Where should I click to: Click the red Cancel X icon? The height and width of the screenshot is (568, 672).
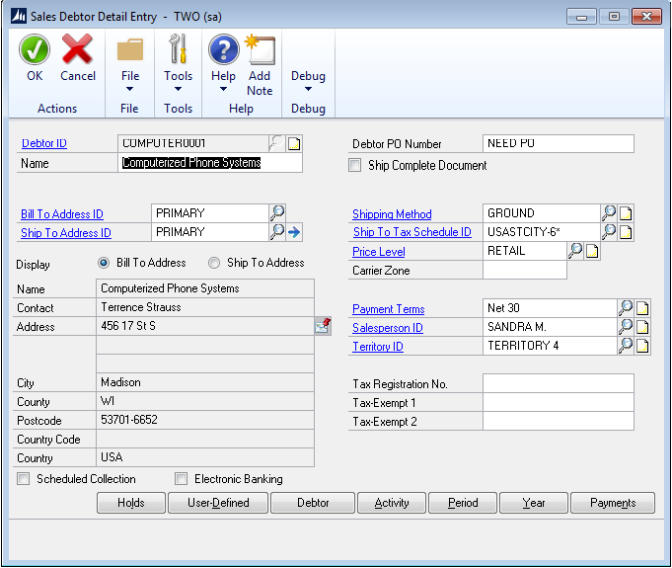[x=78, y=50]
